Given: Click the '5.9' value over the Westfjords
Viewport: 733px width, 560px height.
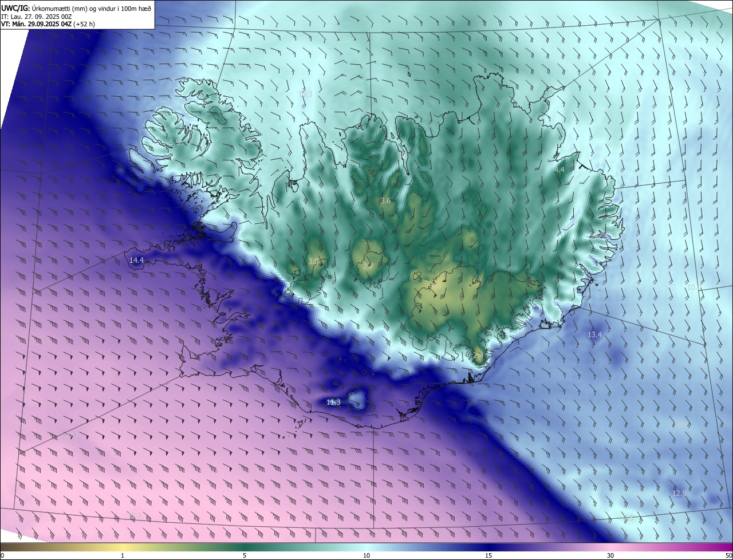Looking at the screenshot, I should pyautogui.click(x=175, y=141).
